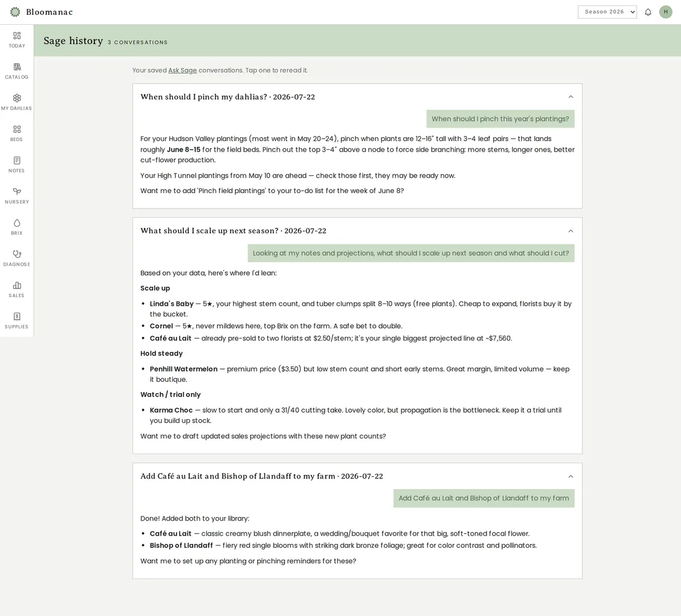The height and width of the screenshot is (616, 681).
Task: Click 'Done! Added both to your library:' text
Action: tap(194, 518)
